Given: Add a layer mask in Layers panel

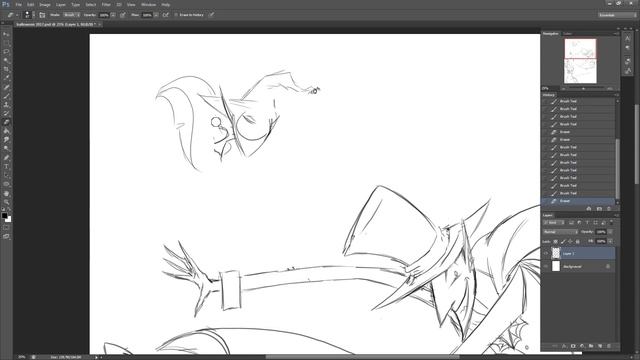Looking at the screenshot, I should [573, 346].
